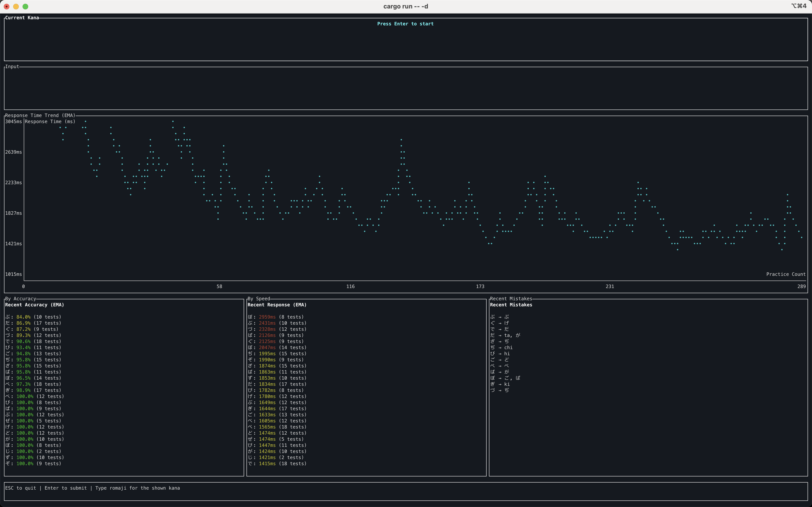Click the ご 94.8% accuracy row
812x507 pixels.
(33, 353)
